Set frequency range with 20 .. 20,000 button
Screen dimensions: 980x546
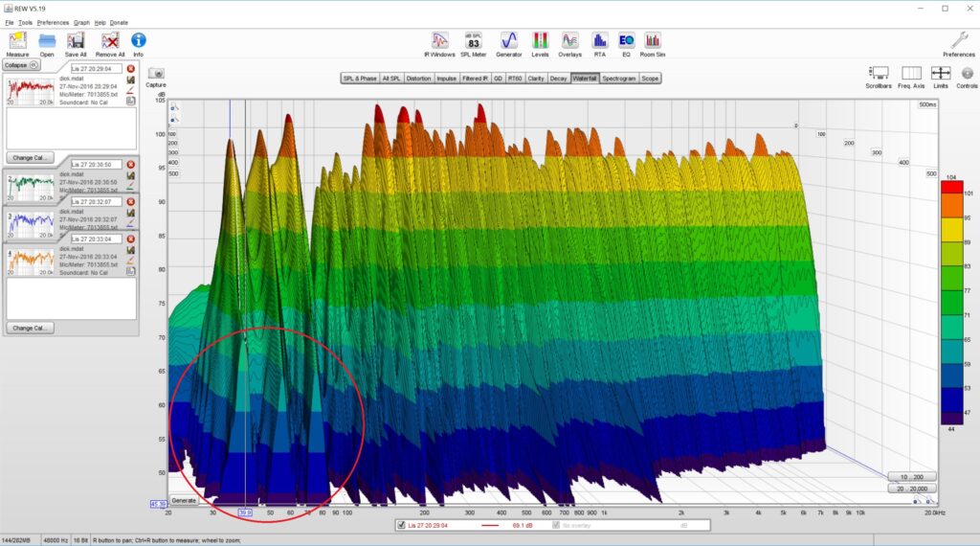click(911, 489)
